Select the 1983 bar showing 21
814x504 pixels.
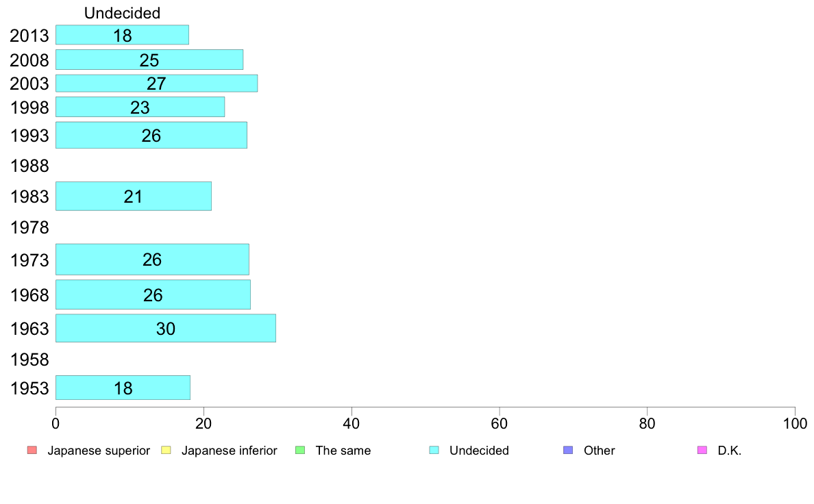click(x=134, y=197)
